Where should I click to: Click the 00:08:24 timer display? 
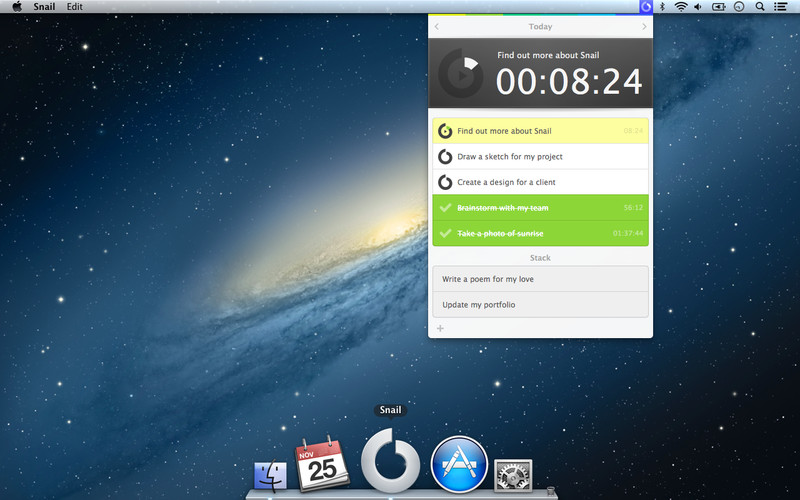[569, 82]
